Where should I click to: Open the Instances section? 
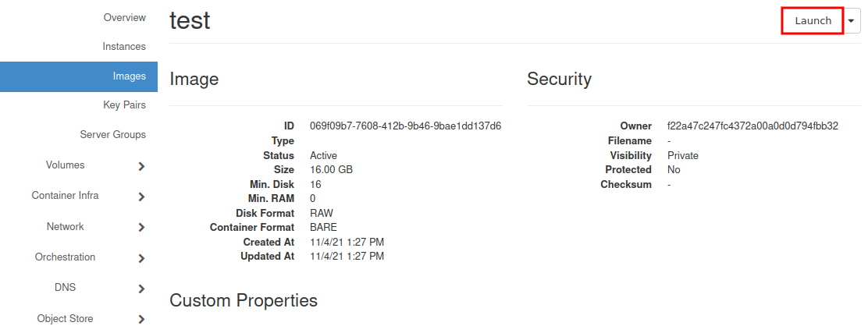124,47
